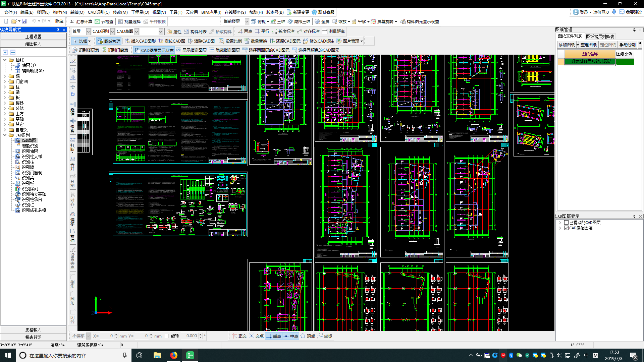The width and height of the screenshot is (644, 362).
Task: Toggle 交点 snap
Action: 256,336
